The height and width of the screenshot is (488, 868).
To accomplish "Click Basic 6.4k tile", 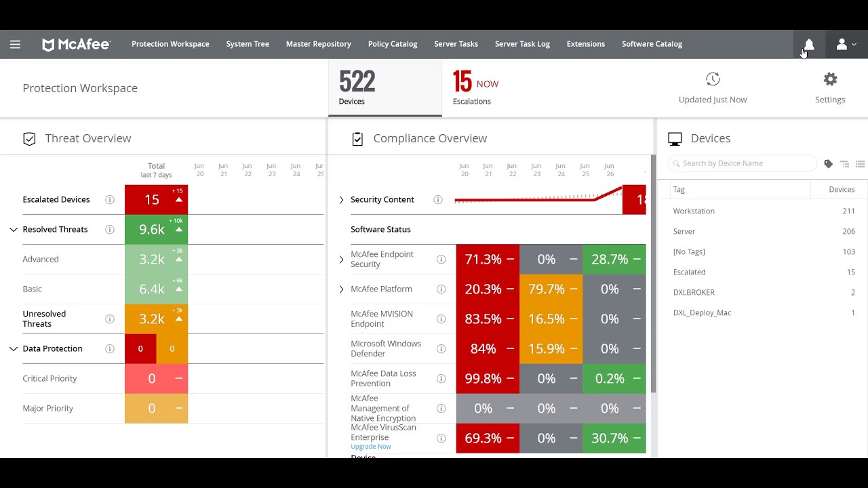I will pyautogui.click(x=156, y=289).
